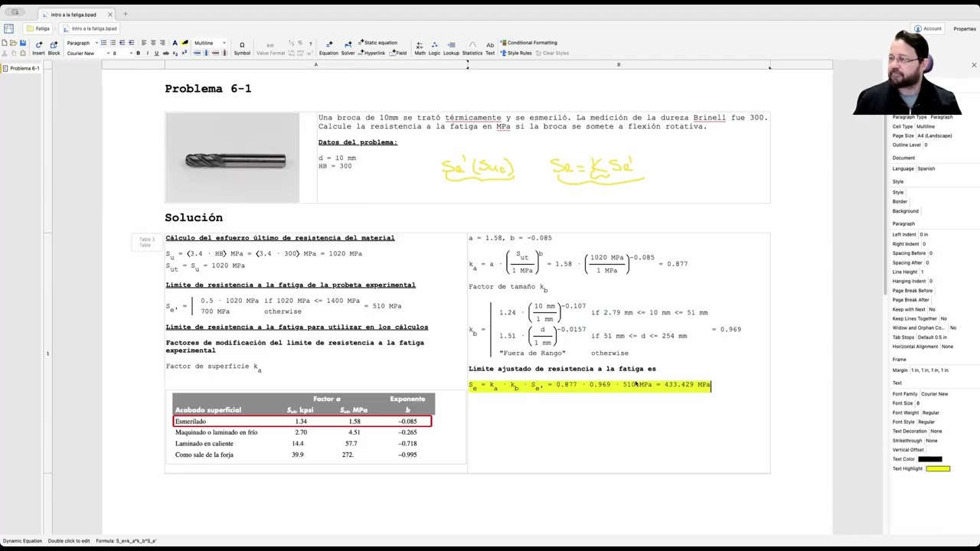Click the Text Highlight yellow swatch

click(x=938, y=468)
